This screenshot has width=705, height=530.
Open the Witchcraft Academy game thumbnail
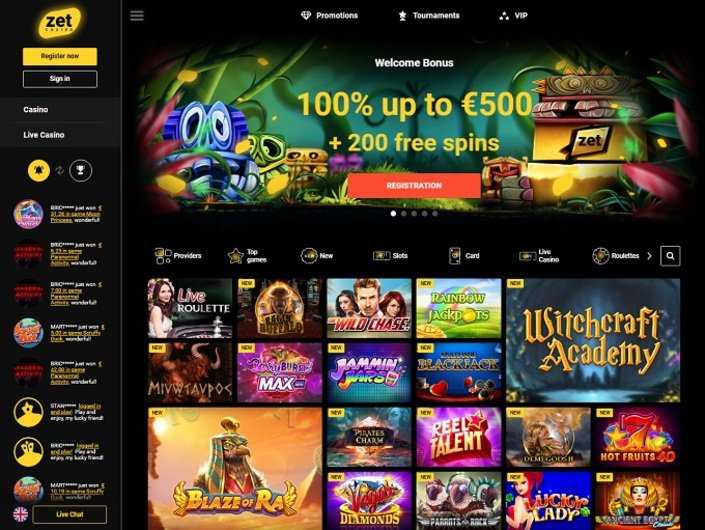pyautogui.click(x=593, y=340)
